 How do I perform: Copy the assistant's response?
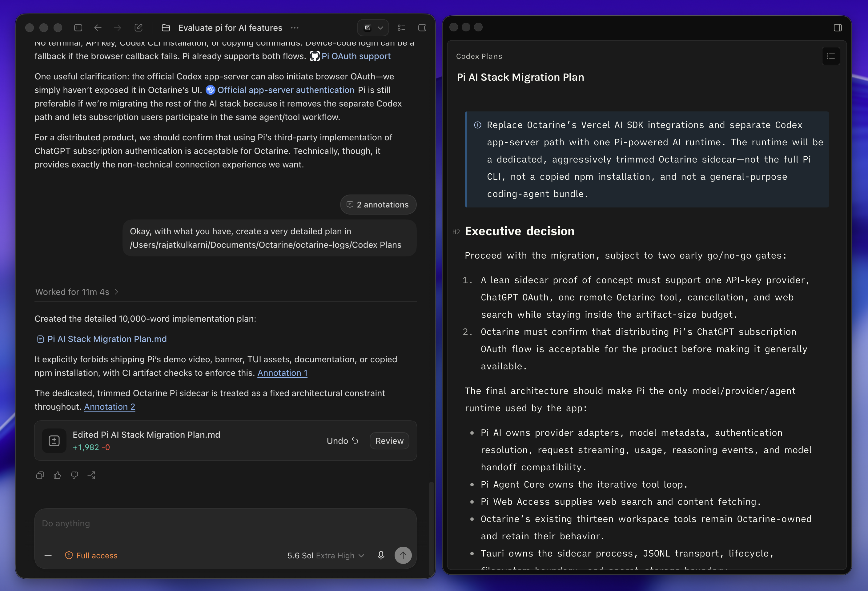[40, 475]
